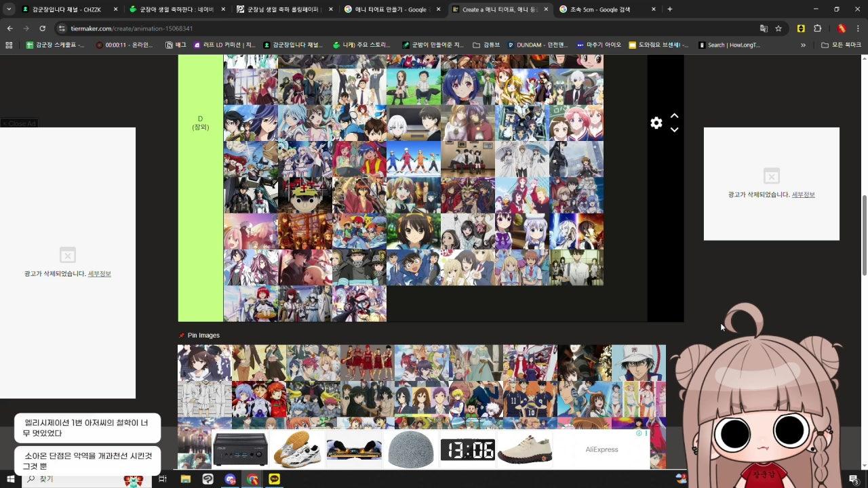Close the 'Create a 애니 티어표' tab

546,9
